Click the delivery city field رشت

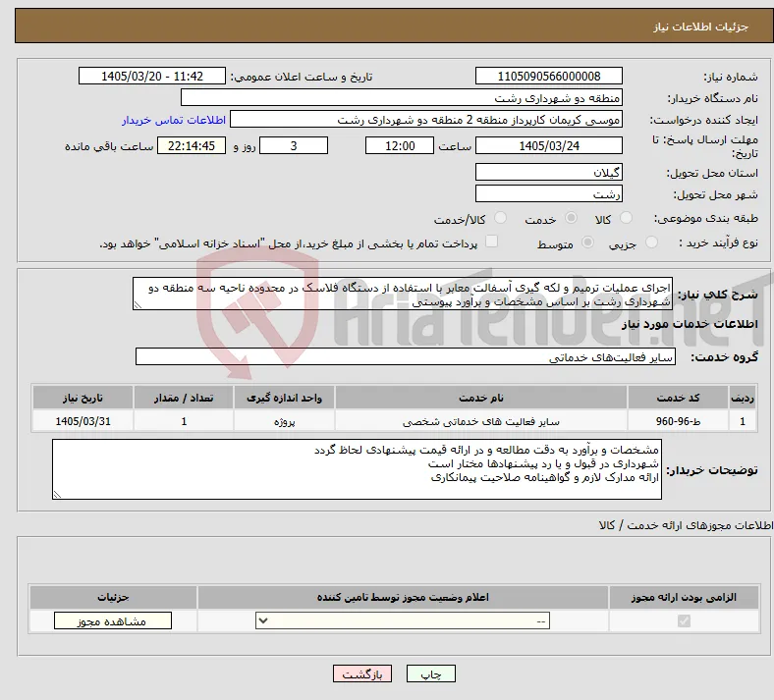549,193
